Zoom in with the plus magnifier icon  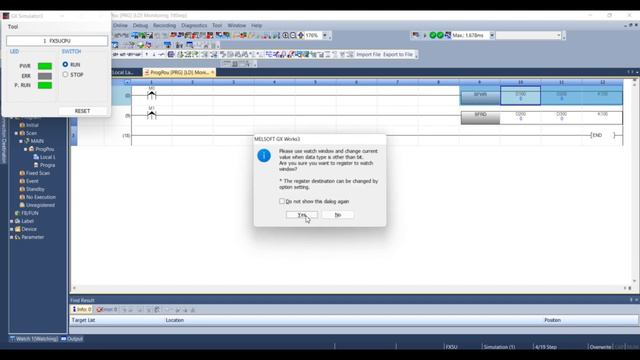tap(286, 36)
